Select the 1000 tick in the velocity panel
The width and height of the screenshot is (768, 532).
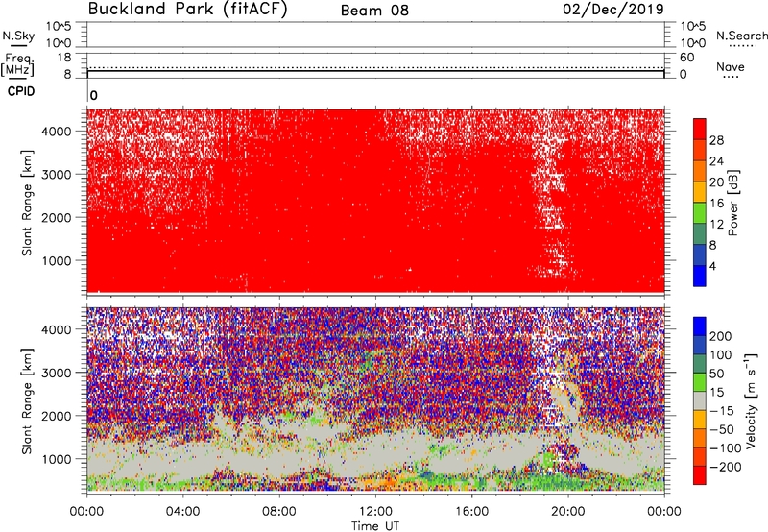[x=56, y=459]
